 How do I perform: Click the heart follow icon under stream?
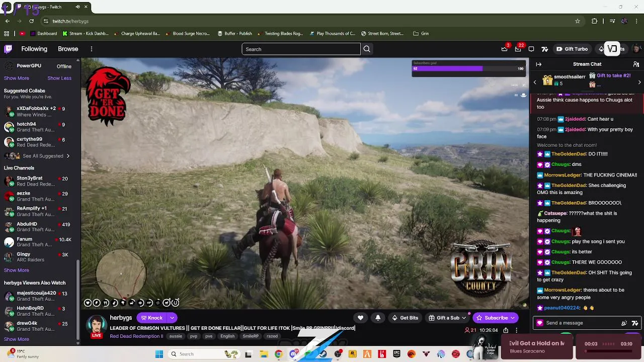coord(360,318)
